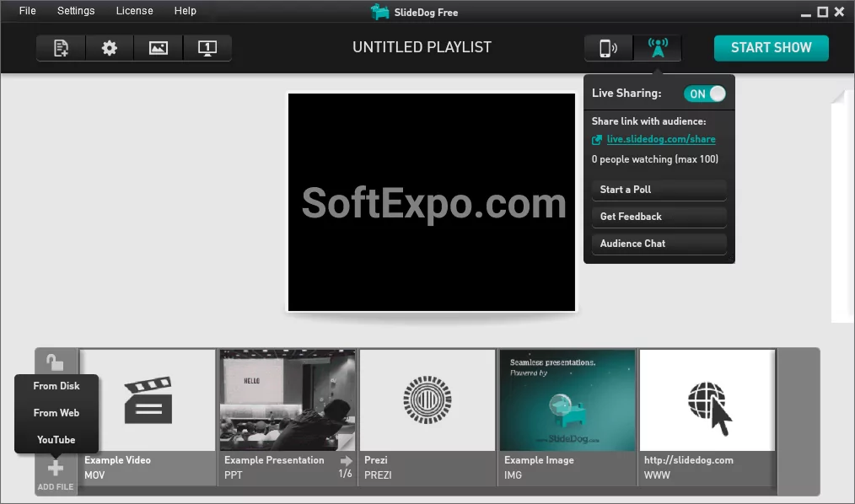Click the new playlist document icon
The height and width of the screenshot is (504, 855).
point(61,48)
